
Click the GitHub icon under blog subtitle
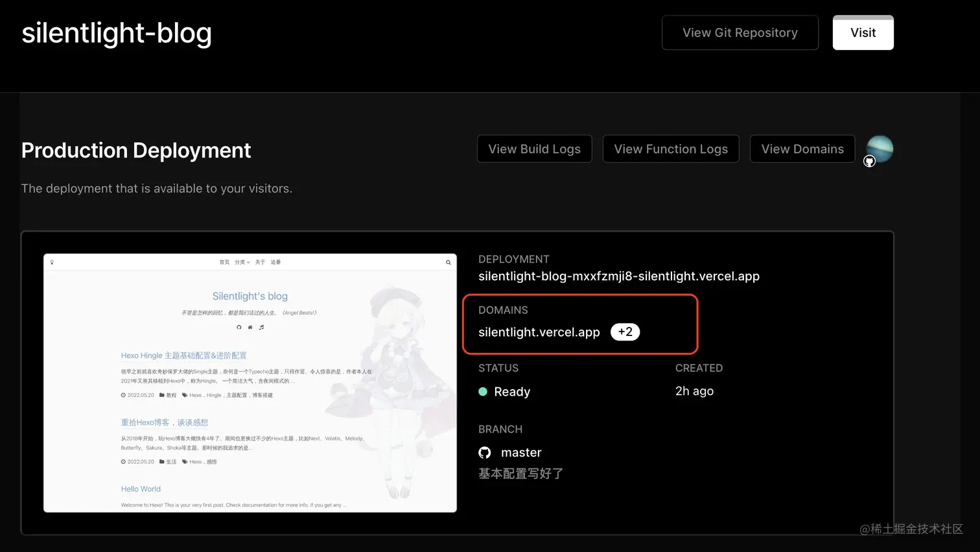click(239, 328)
